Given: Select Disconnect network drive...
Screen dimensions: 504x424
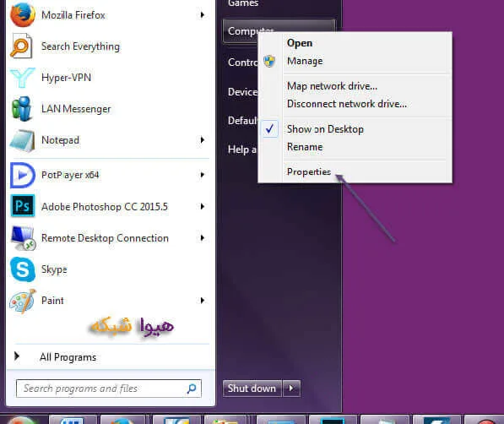Looking at the screenshot, I should 355,104.
